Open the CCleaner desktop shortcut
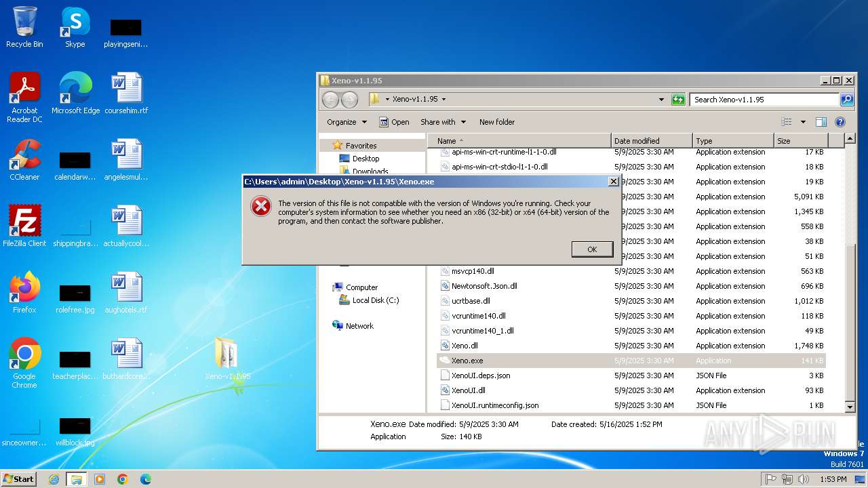Screen dimensions: 868x488 (x=24, y=160)
